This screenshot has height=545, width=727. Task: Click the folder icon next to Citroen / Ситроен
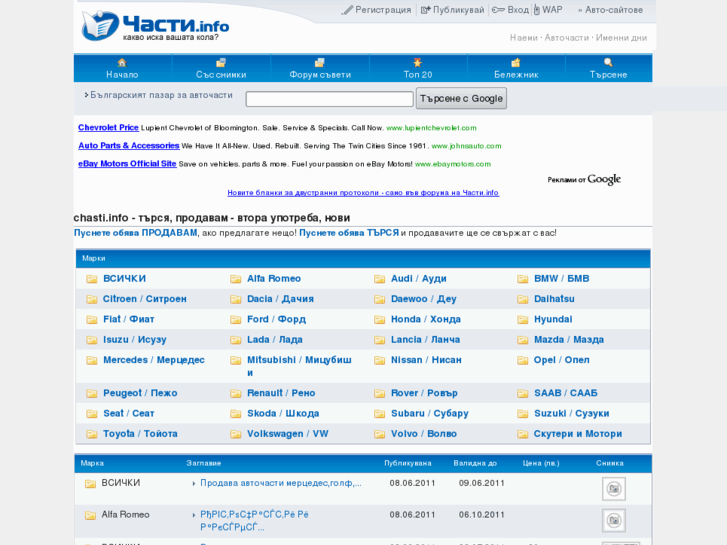coord(92,299)
